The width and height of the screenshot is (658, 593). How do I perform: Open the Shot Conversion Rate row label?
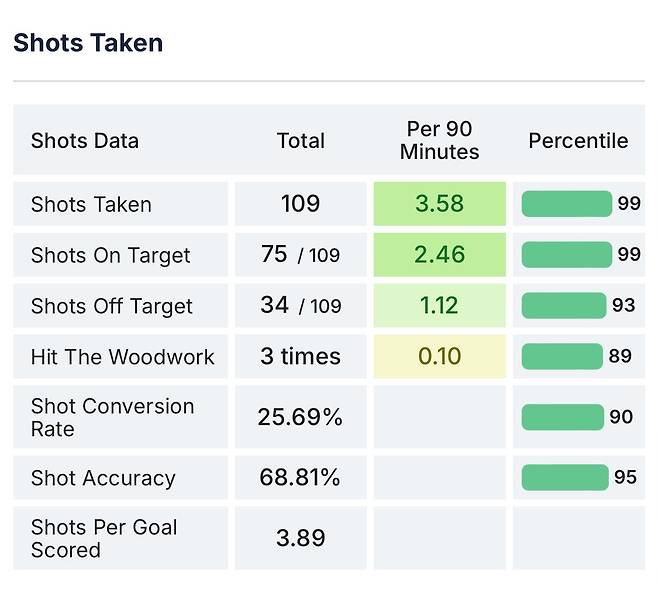(112, 417)
